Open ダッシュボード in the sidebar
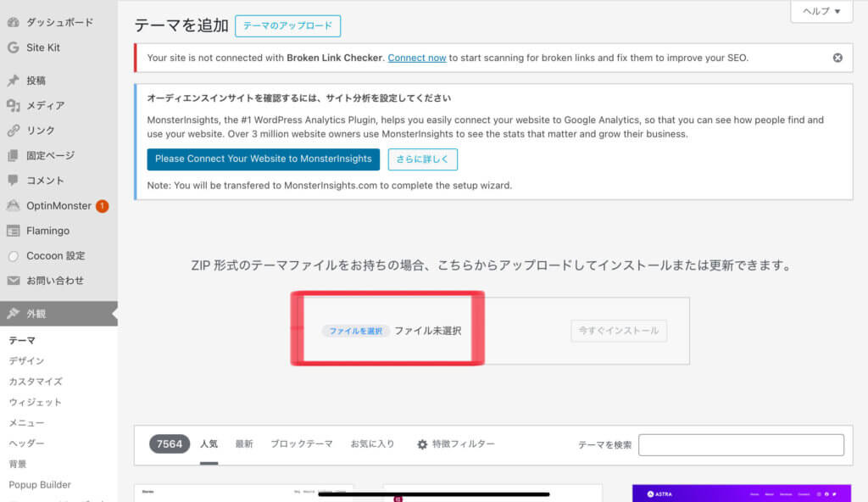The height and width of the screenshot is (502, 868). tap(58, 22)
